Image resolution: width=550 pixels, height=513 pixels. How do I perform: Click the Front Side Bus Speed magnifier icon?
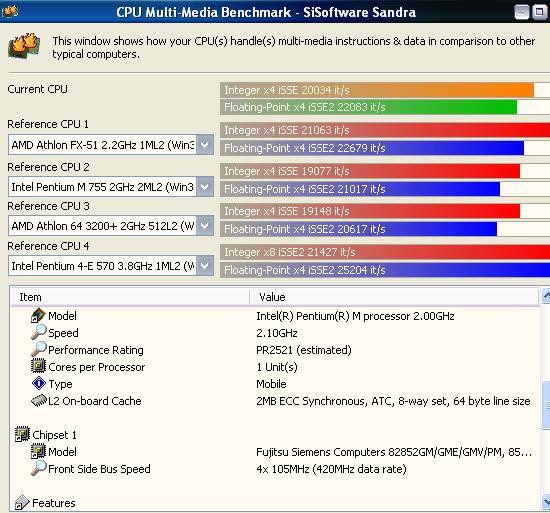click(38, 468)
